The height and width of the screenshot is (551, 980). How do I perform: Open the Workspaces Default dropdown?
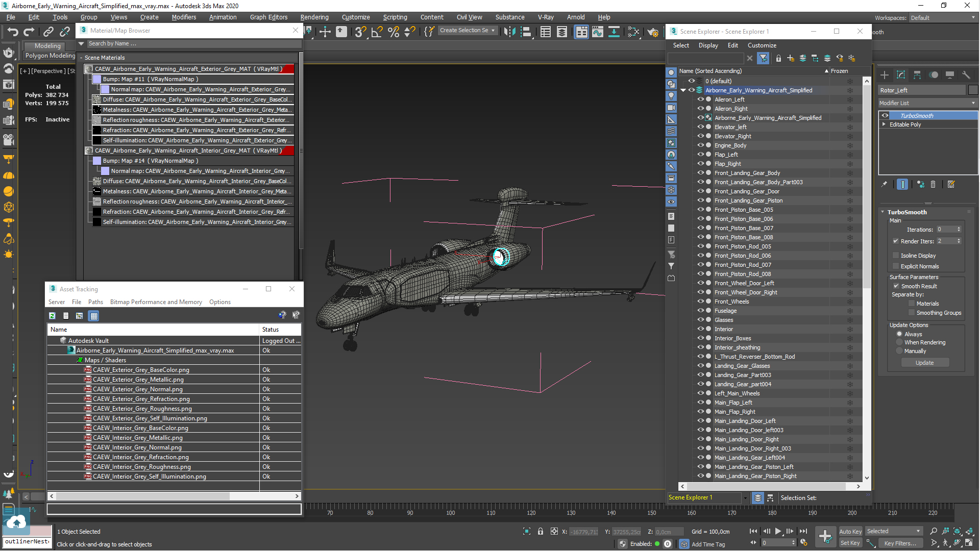(943, 18)
